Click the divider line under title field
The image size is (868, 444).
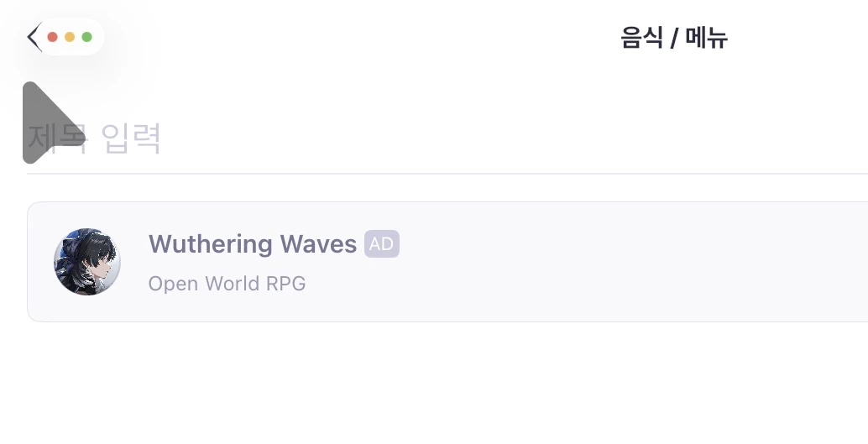[420, 174]
